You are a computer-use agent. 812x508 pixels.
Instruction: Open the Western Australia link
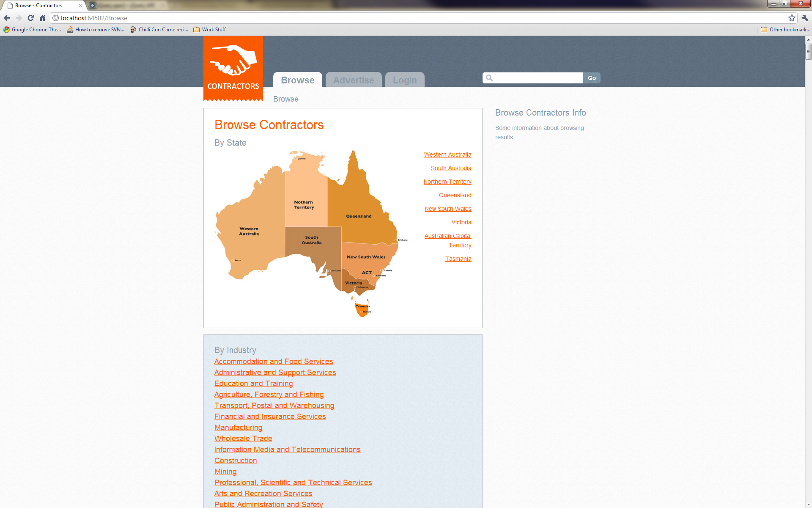(447, 155)
